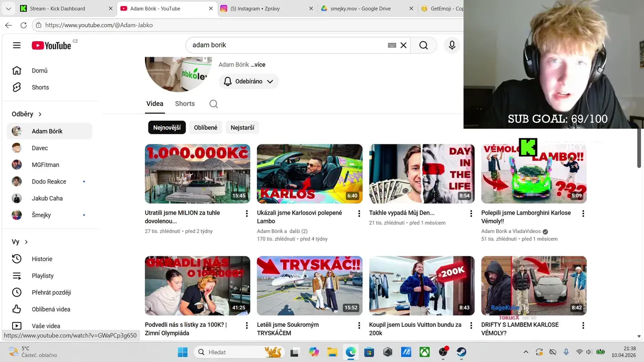
Task: Open the options menu for Karlosovi polepené Lambo video
Action: (359, 214)
